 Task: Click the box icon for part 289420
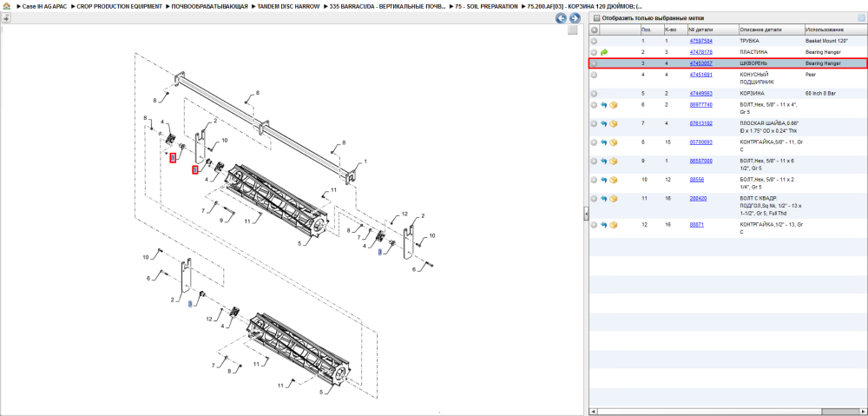pos(614,198)
